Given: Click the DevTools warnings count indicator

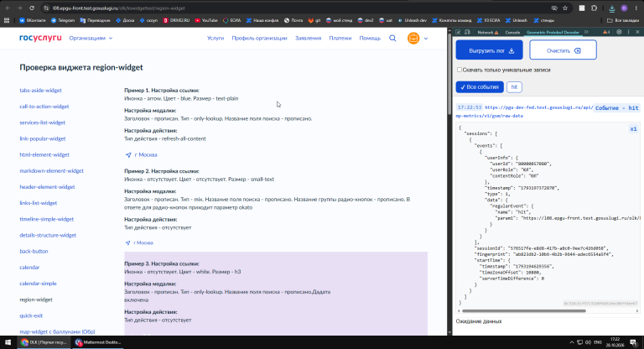Looking at the screenshot, I should coord(606,32).
